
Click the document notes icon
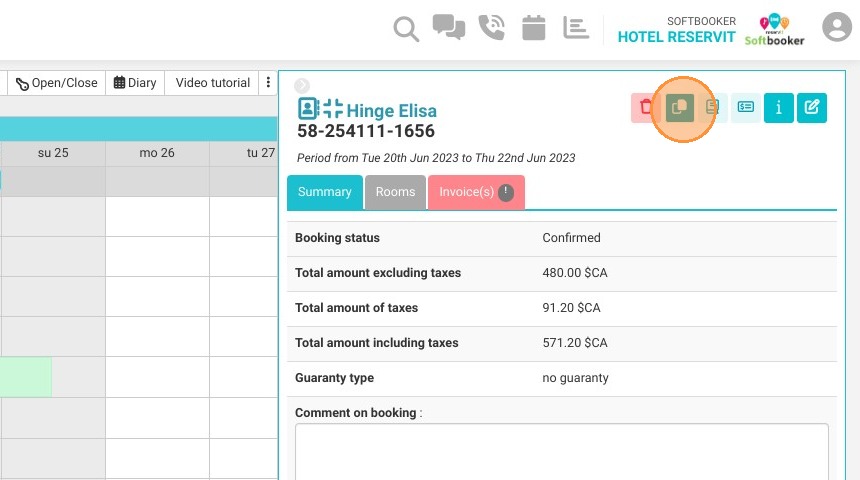[x=712, y=108]
